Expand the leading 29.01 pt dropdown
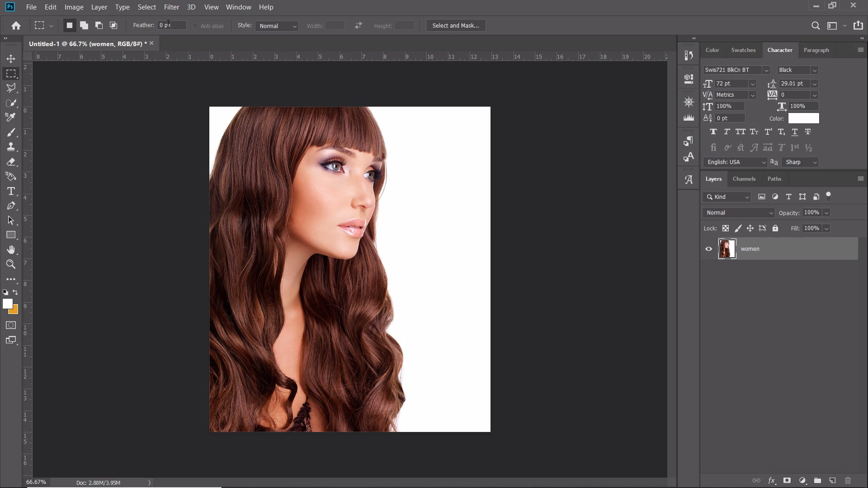The width and height of the screenshot is (868, 488). tap(815, 84)
